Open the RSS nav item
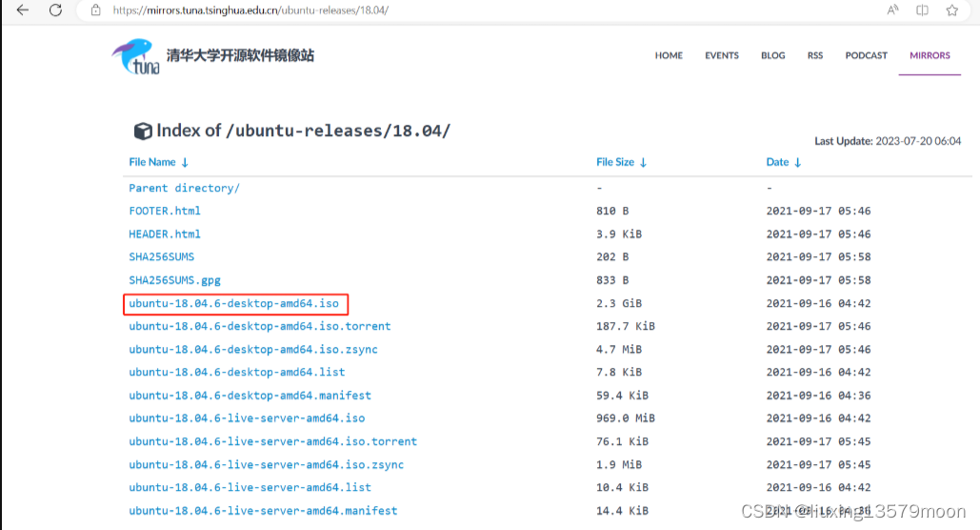The image size is (980, 530). 815,55
